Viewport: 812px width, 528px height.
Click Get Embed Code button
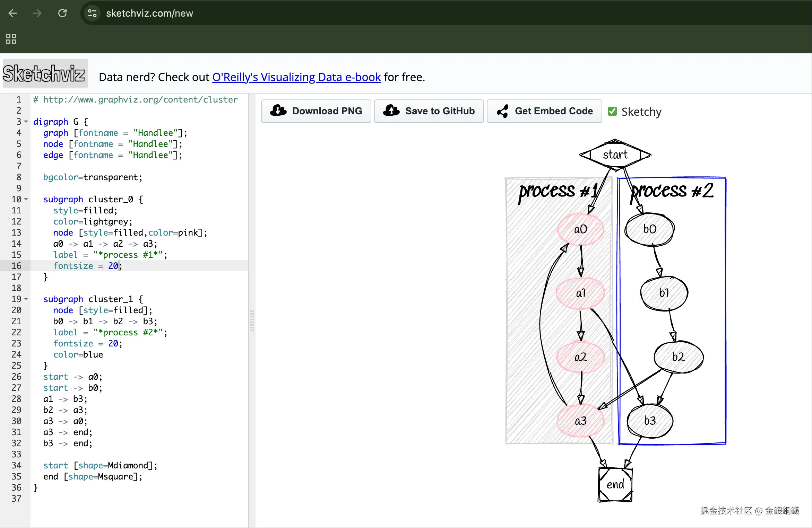point(544,111)
